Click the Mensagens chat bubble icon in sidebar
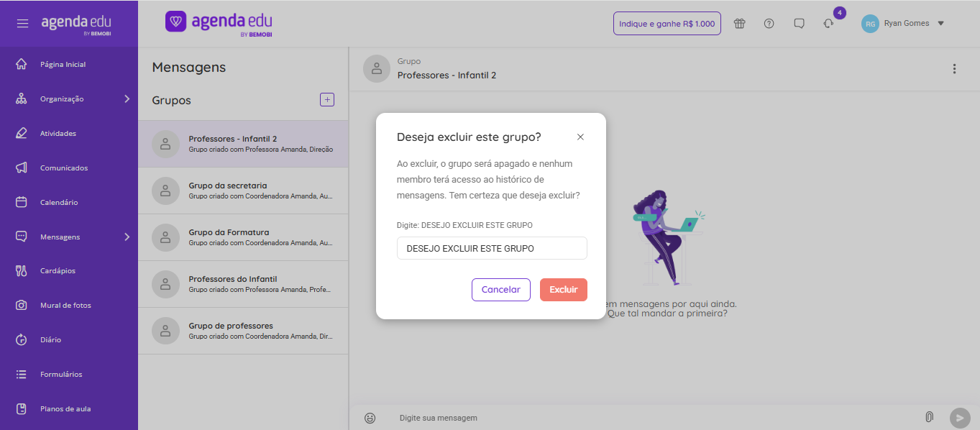 point(21,237)
